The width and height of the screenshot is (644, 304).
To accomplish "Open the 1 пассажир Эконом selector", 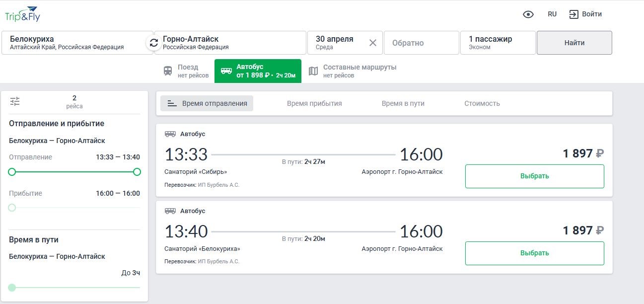I will 498,43.
